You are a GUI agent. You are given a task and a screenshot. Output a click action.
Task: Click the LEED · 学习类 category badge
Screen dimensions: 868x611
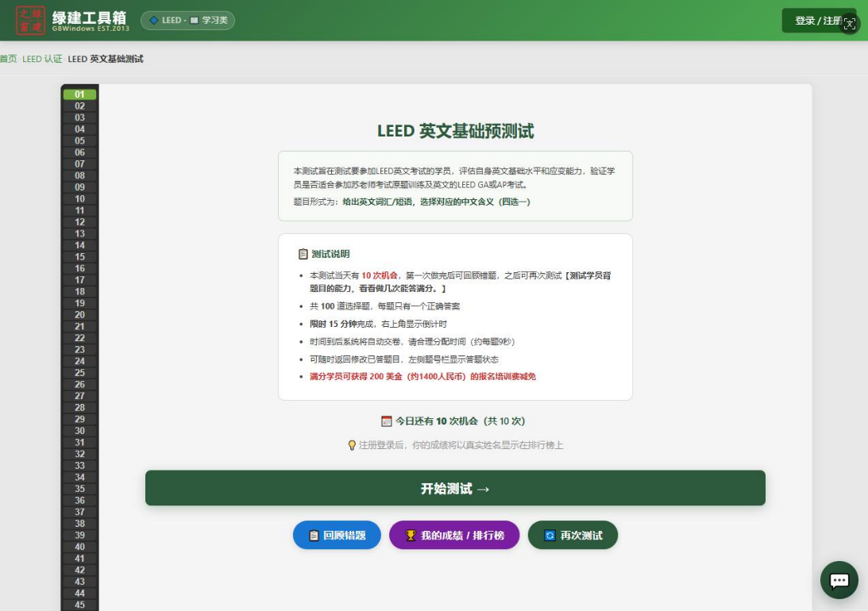point(187,21)
